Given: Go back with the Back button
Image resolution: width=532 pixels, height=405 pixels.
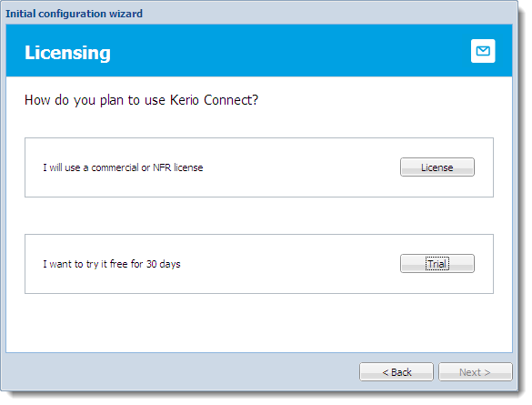Looking at the screenshot, I should (396, 372).
